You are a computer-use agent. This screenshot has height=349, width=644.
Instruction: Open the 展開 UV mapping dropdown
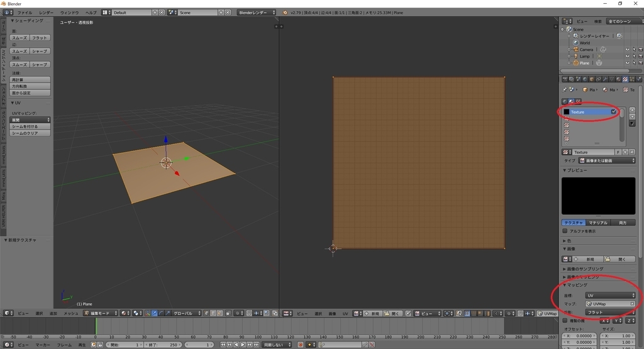click(x=30, y=120)
